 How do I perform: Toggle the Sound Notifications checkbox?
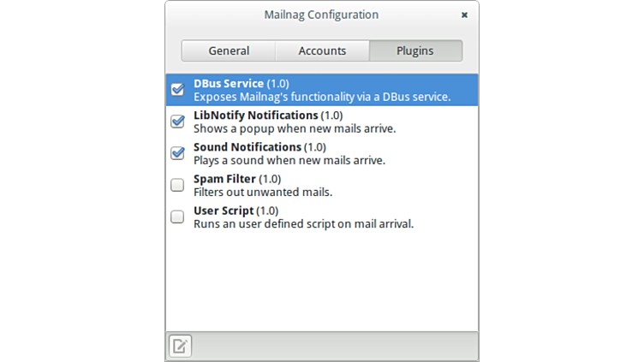click(177, 153)
